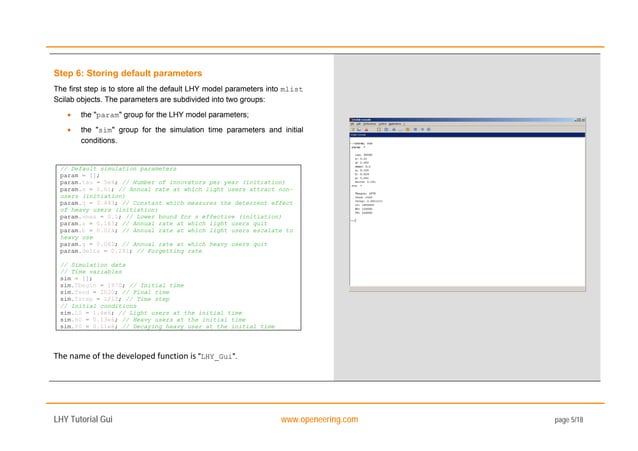Click the "sim = [];" code line

(x=76, y=278)
